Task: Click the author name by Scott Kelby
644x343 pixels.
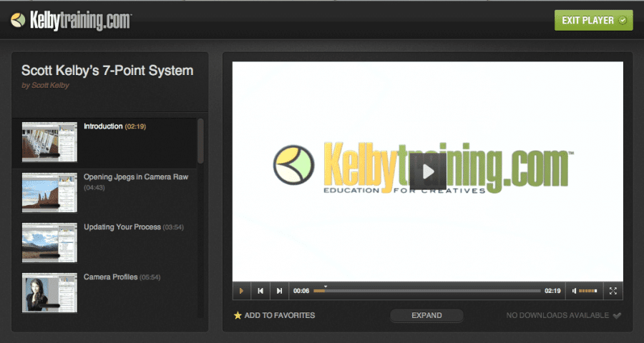Action: point(45,85)
